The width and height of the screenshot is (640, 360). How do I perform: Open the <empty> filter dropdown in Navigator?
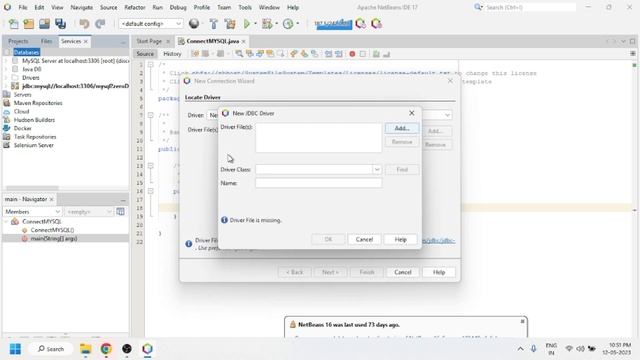[89, 212]
